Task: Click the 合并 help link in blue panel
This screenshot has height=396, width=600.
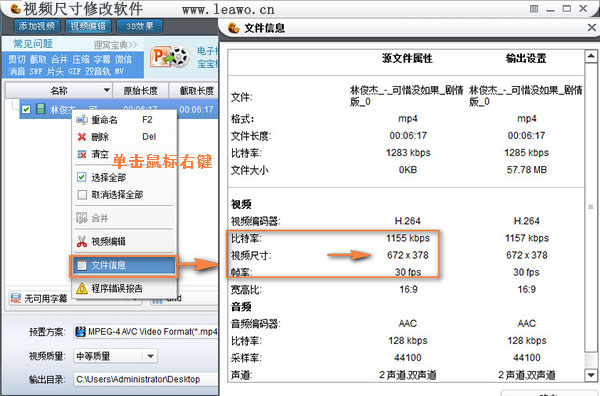Action: (59, 59)
